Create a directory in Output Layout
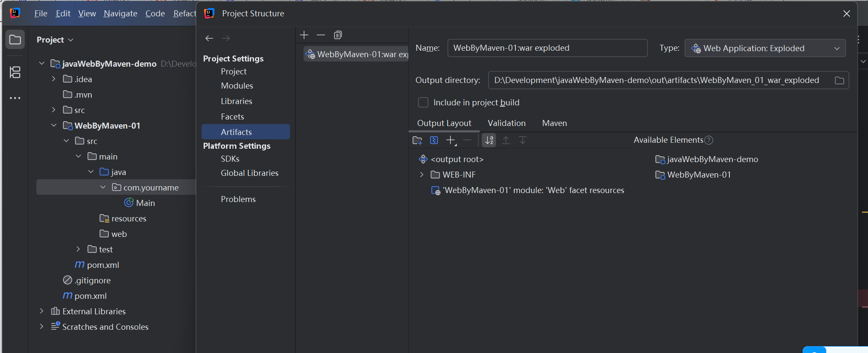 click(x=417, y=140)
